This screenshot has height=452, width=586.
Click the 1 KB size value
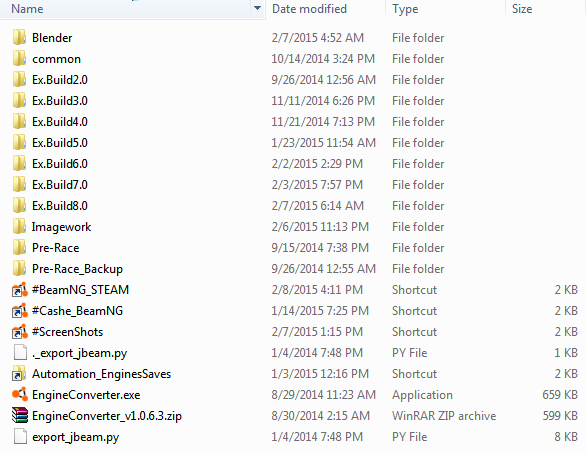pyautogui.click(x=566, y=353)
